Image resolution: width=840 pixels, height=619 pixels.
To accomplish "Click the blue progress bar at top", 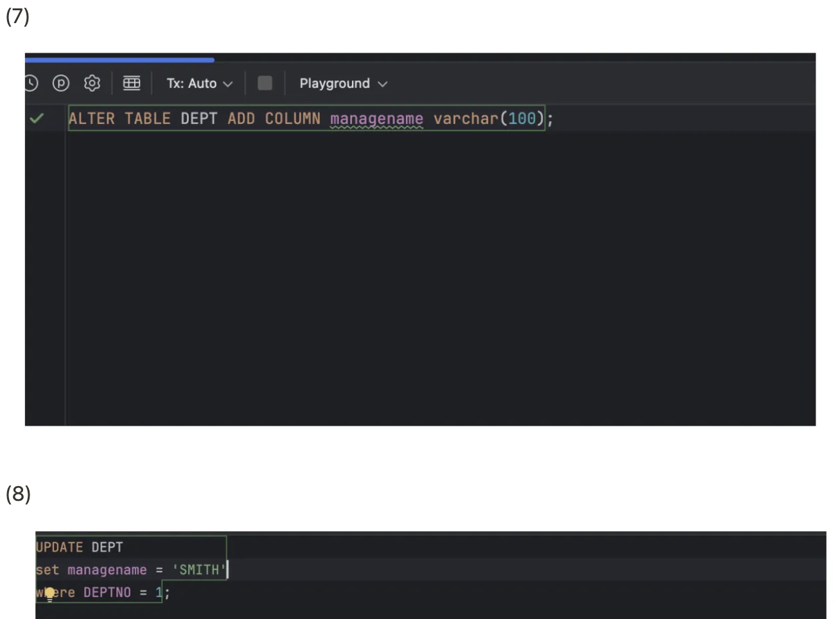I will (x=119, y=60).
